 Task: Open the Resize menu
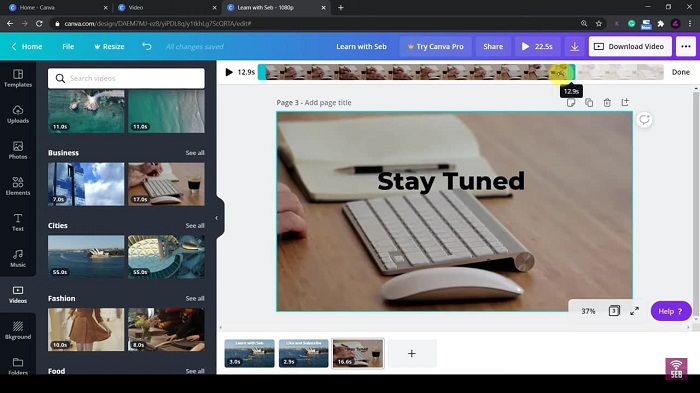(x=109, y=46)
